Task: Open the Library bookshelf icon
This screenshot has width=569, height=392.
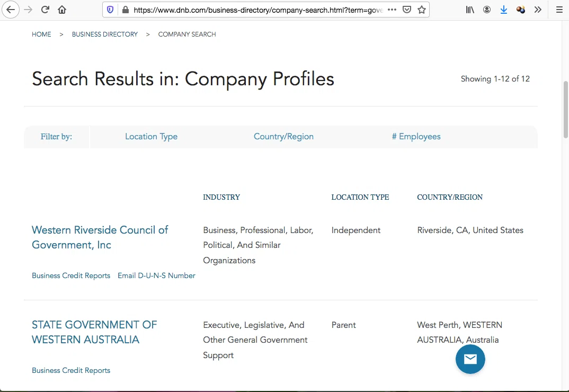Action: [x=470, y=10]
